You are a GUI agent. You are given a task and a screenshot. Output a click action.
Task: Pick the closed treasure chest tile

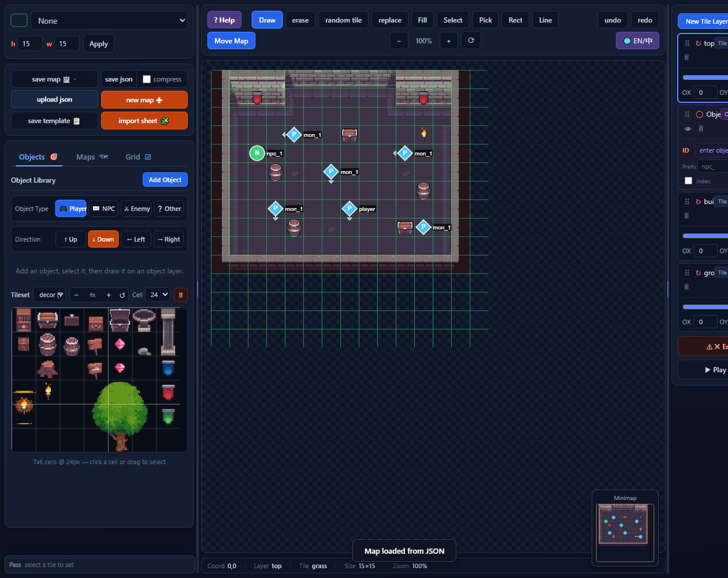[x=47, y=320]
